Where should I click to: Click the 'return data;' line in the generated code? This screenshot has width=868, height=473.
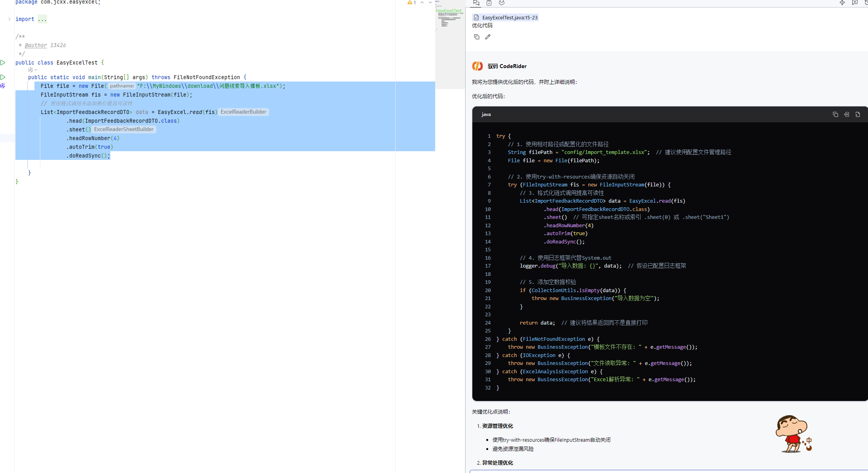[537, 323]
